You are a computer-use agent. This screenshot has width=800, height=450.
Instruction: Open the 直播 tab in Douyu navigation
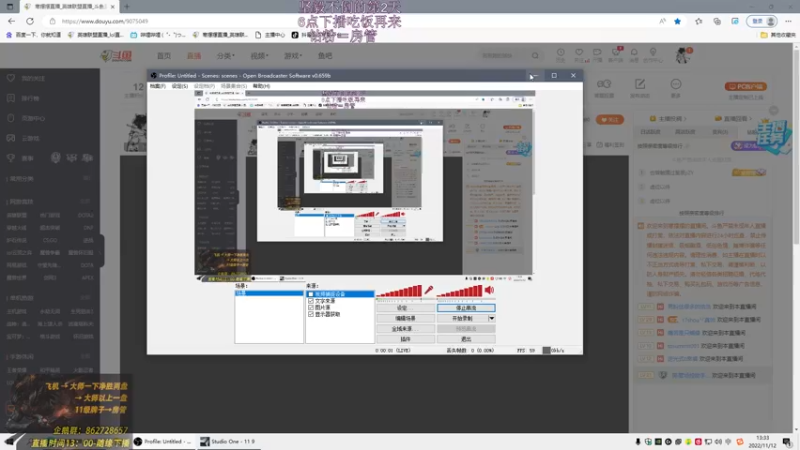click(194, 56)
